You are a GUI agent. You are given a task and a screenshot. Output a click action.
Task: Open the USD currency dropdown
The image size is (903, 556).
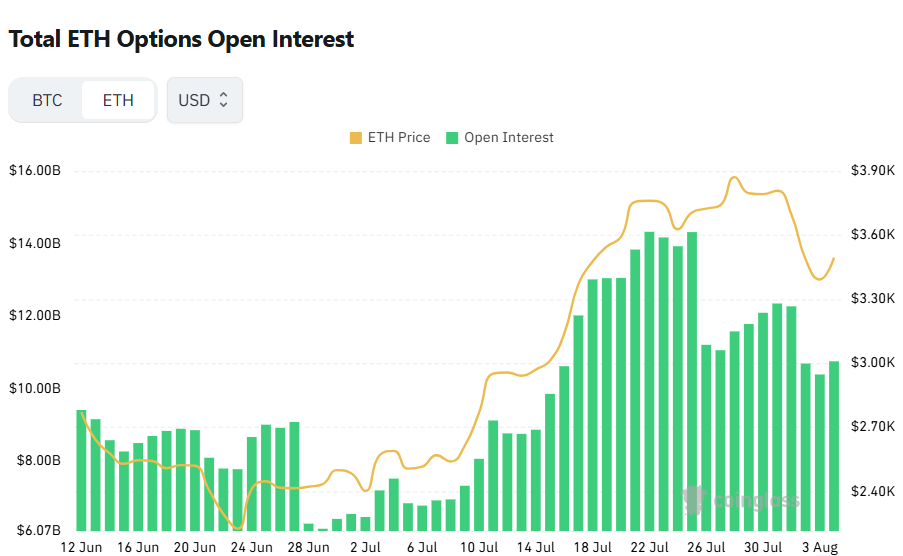coord(204,100)
